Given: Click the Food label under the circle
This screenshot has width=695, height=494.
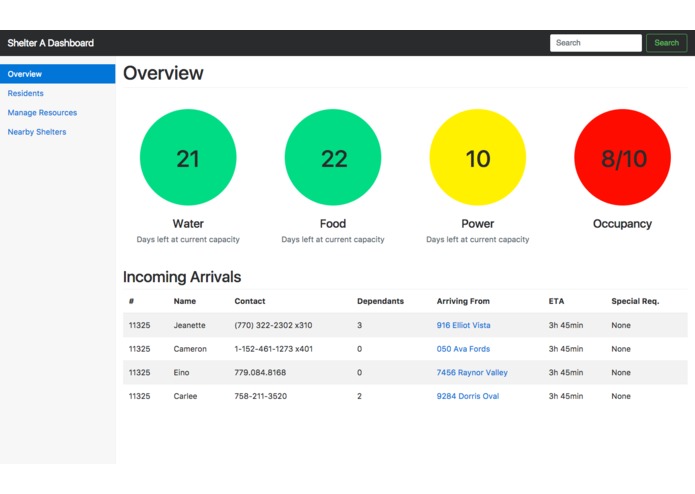Looking at the screenshot, I should [x=333, y=224].
